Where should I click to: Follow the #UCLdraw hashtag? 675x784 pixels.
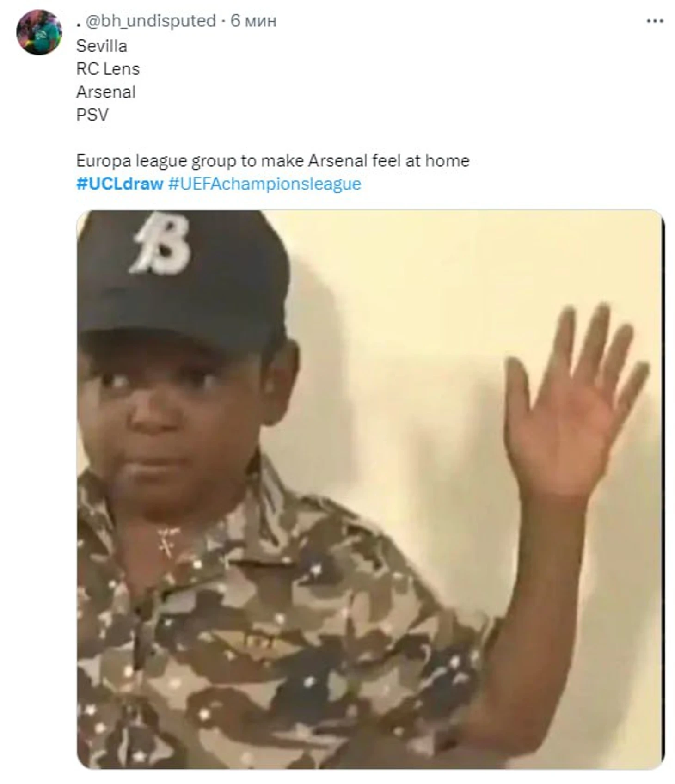120,184
